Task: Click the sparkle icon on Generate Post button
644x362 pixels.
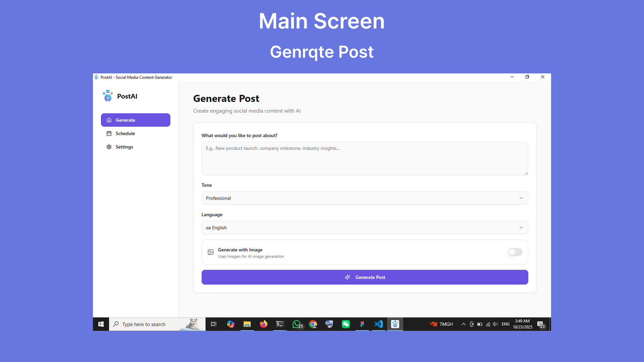Action: 347,277
